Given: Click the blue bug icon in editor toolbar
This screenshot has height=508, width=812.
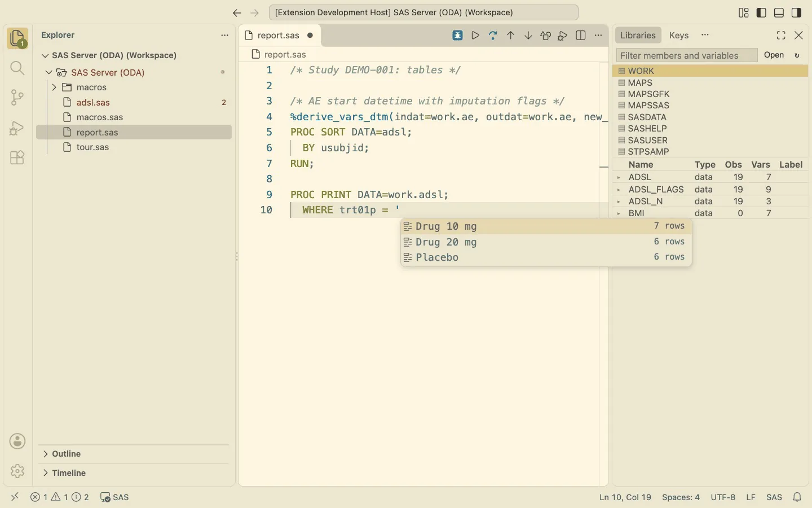Looking at the screenshot, I should tap(458, 36).
